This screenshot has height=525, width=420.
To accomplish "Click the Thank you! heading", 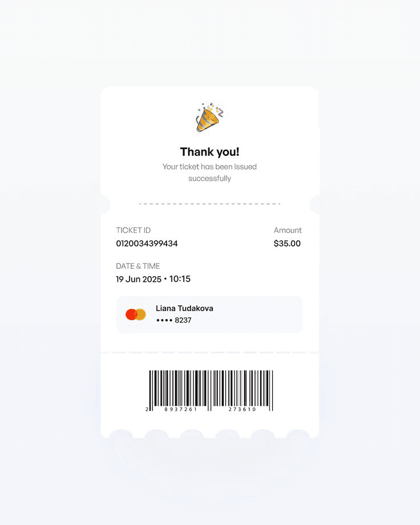I will [209, 152].
